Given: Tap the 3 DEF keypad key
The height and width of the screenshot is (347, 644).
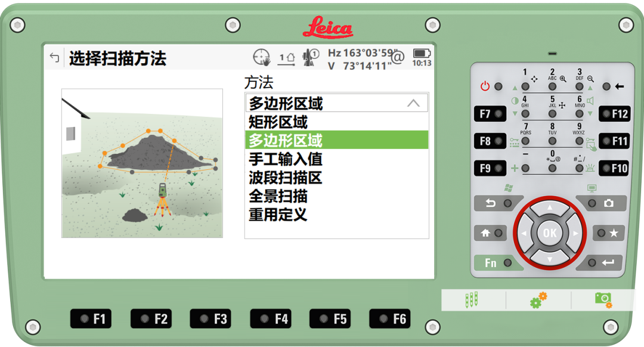Looking at the screenshot, I should [579, 86].
